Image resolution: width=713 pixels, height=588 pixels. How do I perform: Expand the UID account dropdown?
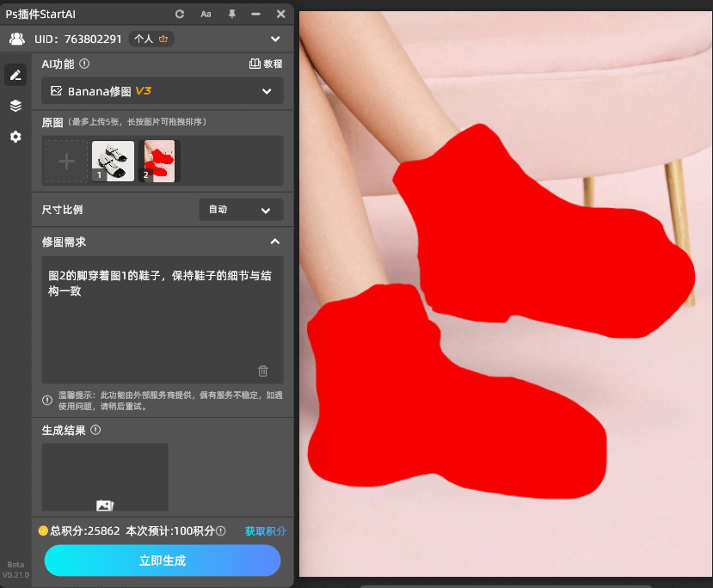pos(275,39)
